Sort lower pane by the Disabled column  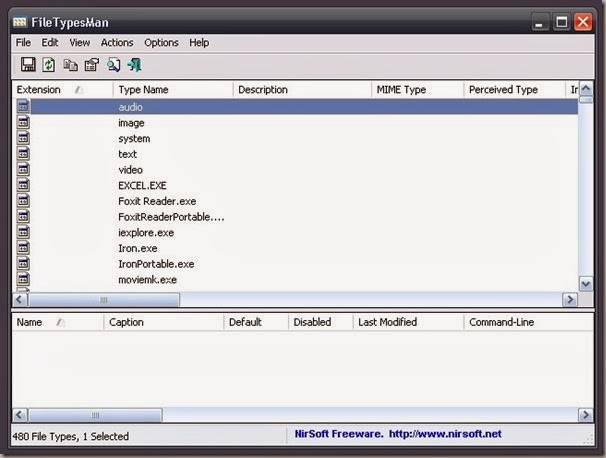pos(320,322)
